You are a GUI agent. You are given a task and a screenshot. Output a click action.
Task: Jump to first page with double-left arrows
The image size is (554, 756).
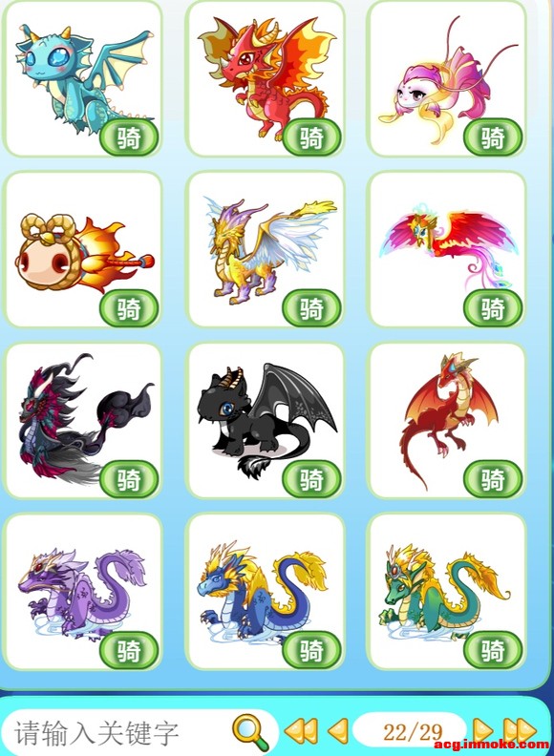tap(301, 731)
